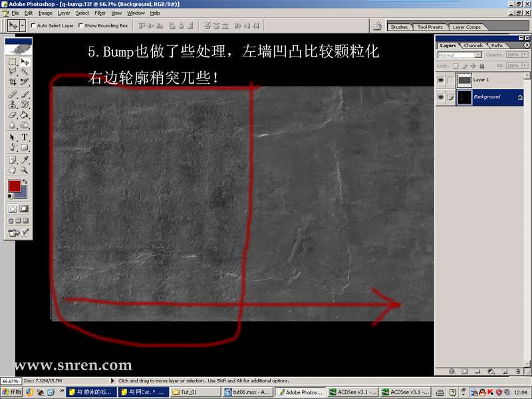Enable Show Bounding Box checkbox

pos(80,25)
